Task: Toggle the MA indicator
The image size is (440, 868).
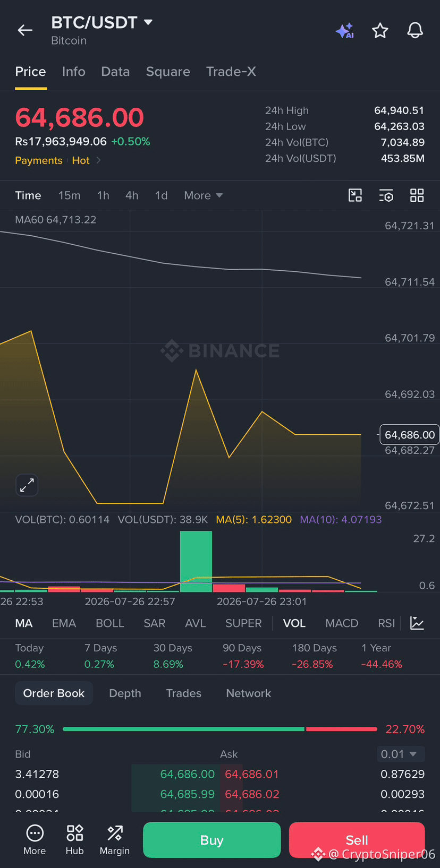Action: [24, 623]
